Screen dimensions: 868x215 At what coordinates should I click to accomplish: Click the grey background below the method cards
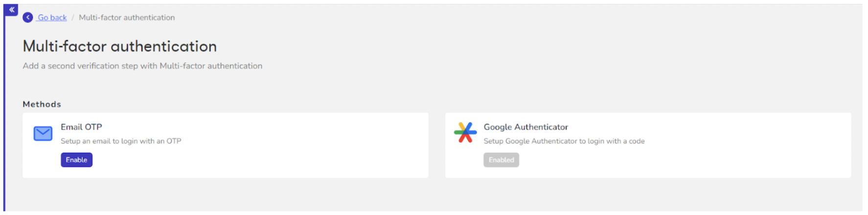(x=435, y=195)
